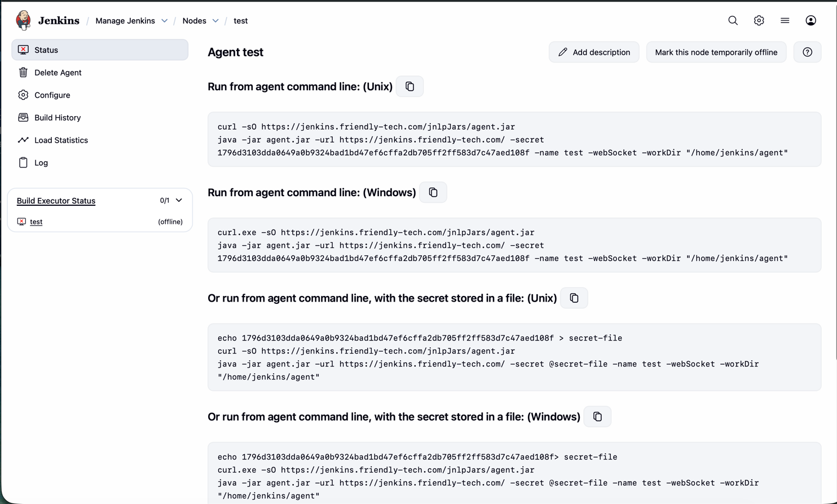Open the user account icon

(x=810, y=20)
